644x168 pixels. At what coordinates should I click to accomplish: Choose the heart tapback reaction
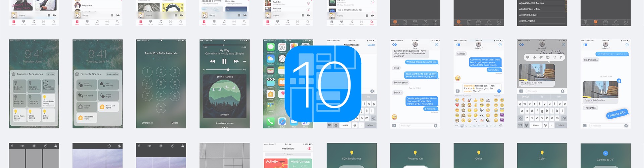[x=528, y=57]
